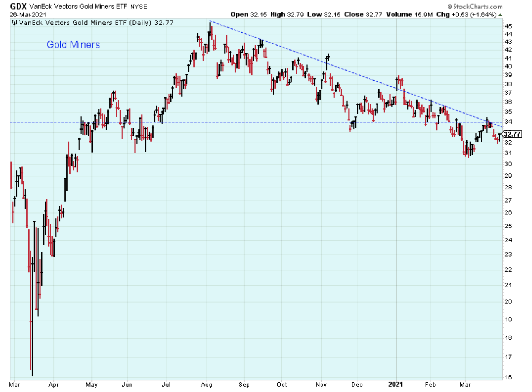Click the High 32.79 value

click(287, 15)
